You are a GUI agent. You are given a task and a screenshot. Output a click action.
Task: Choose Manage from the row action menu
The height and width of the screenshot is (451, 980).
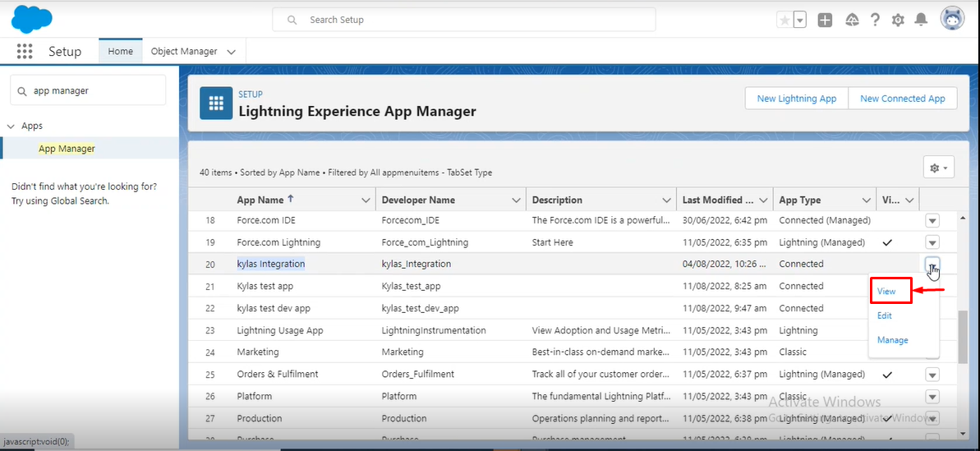coord(892,340)
